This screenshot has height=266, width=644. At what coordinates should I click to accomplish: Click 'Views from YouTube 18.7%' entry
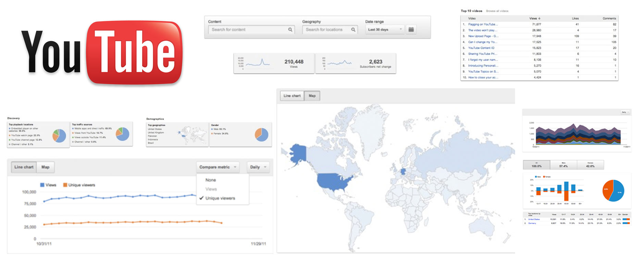pos(87,133)
